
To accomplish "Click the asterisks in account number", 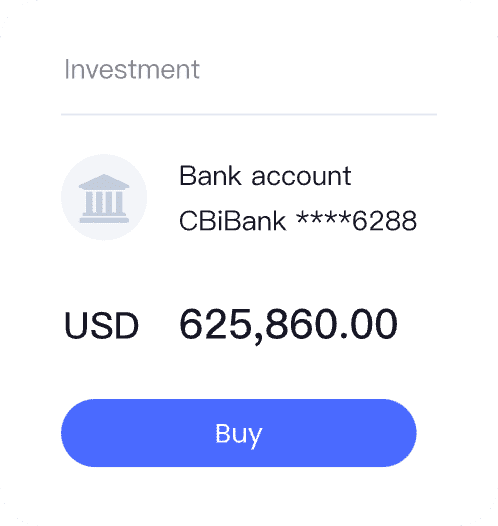I will (x=324, y=218).
